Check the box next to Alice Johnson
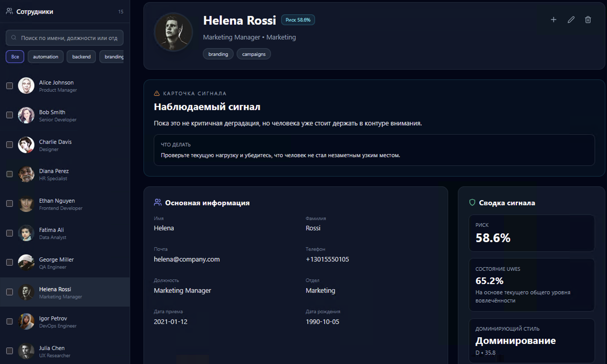Viewport: 607px width, 364px height. pyautogui.click(x=9, y=86)
